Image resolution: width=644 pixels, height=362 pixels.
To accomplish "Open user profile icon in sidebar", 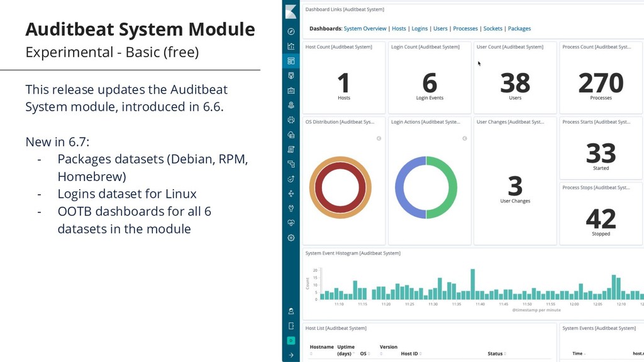I will coord(291,311).
